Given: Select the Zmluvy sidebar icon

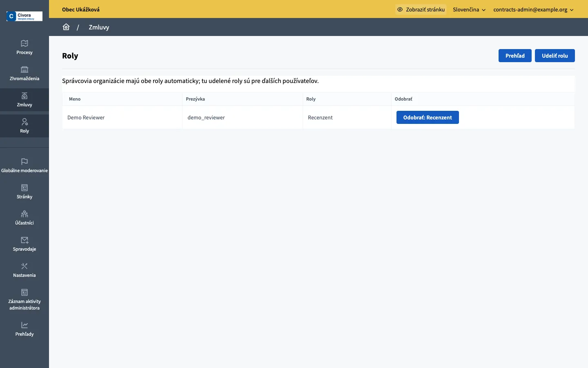Looking at the screenshot, I should (24, 96).
